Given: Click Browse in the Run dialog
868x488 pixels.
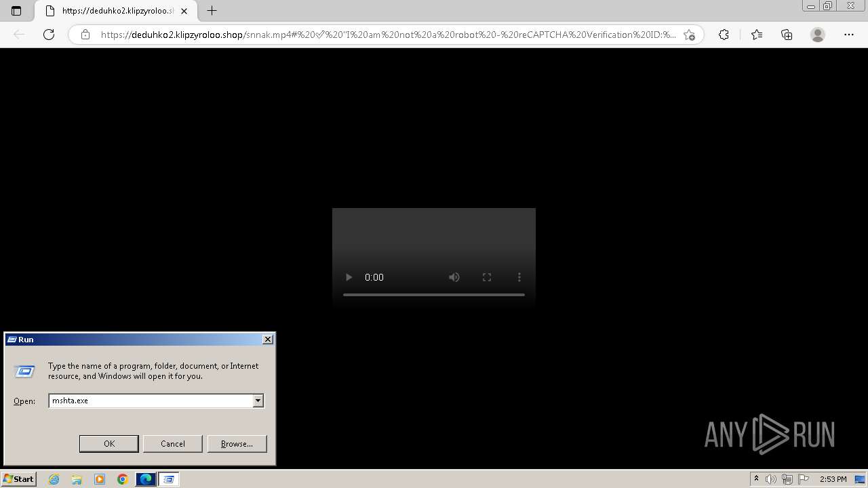Looking at the screenshot, I should click(237, 443).
